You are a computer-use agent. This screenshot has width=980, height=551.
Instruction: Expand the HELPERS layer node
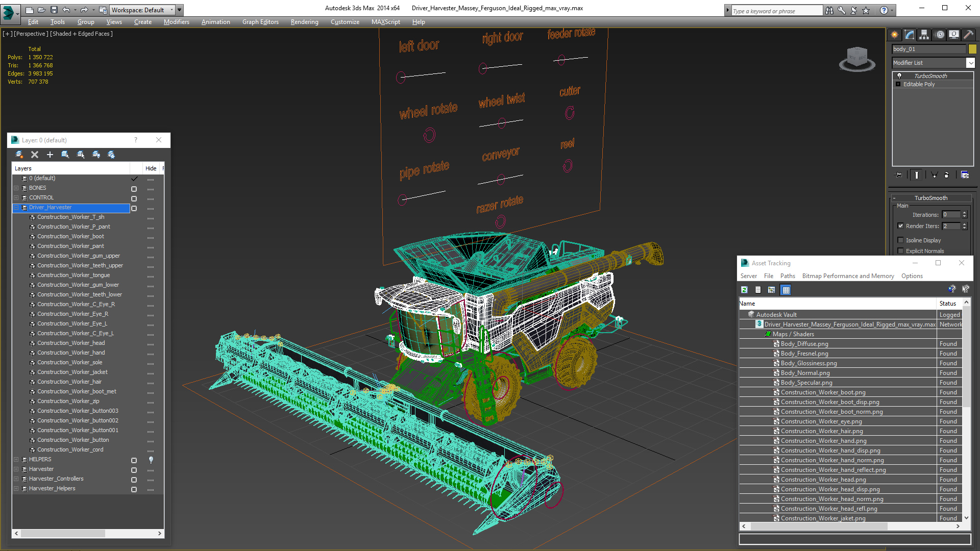click(16, 460)
